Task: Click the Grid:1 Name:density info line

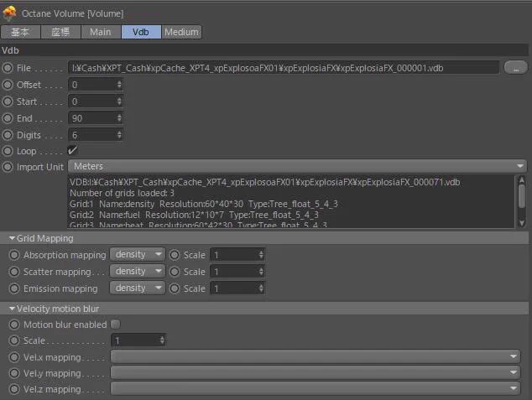Action: pos(204,204)
